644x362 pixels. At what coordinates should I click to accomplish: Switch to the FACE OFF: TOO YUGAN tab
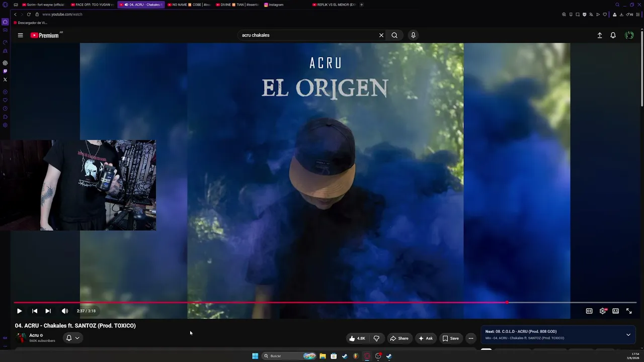click(x=93, y=5)
